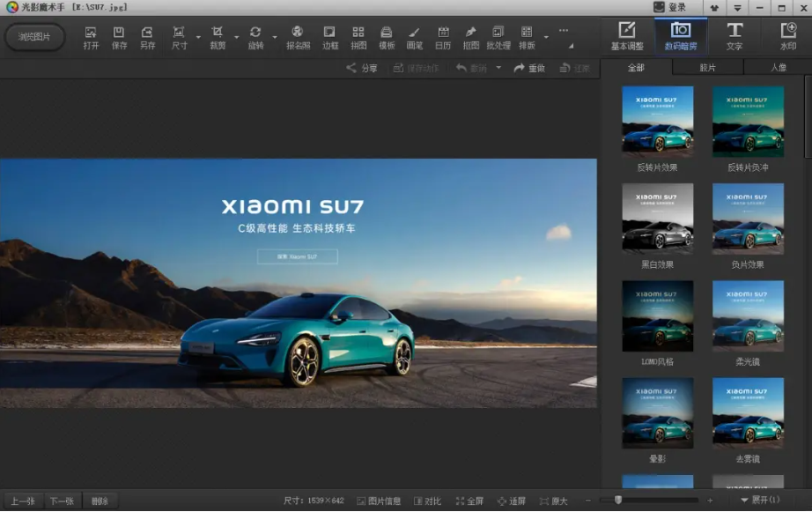Click the 浏览图片 (Browse images) button
This screenshot has height=512, width=812.
click(x=34, y=37)
